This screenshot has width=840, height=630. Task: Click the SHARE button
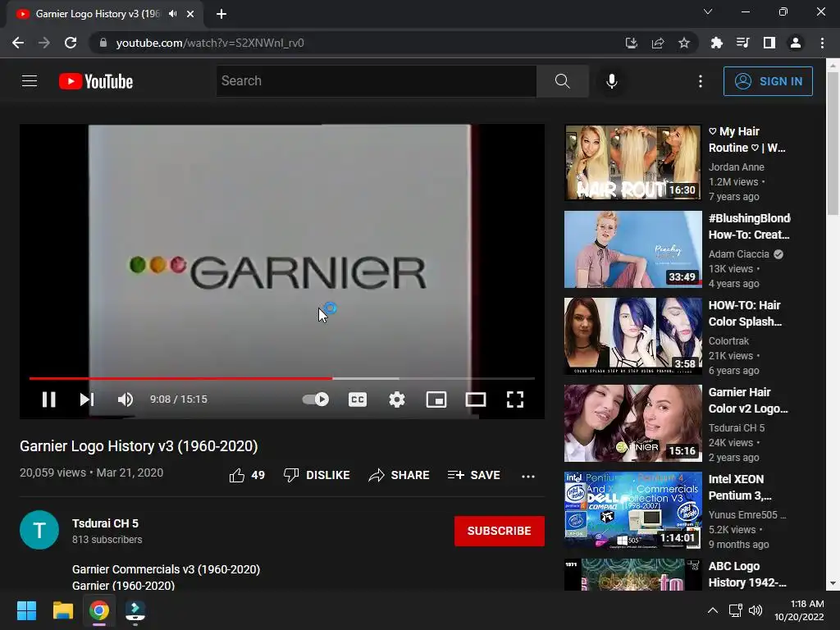tap(399, 475)
